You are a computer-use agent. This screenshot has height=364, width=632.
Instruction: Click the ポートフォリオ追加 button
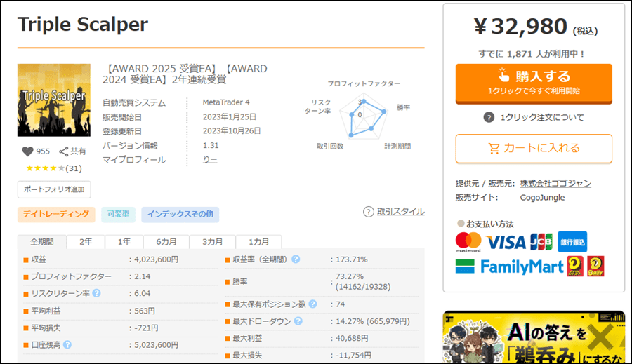click(x=54, y=189)
